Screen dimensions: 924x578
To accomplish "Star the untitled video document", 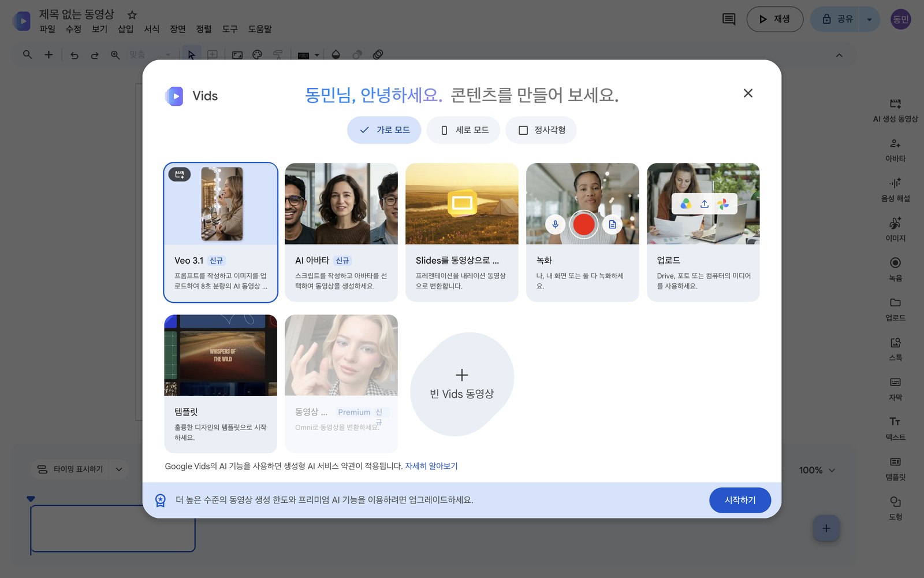I will tap(132, 14).
